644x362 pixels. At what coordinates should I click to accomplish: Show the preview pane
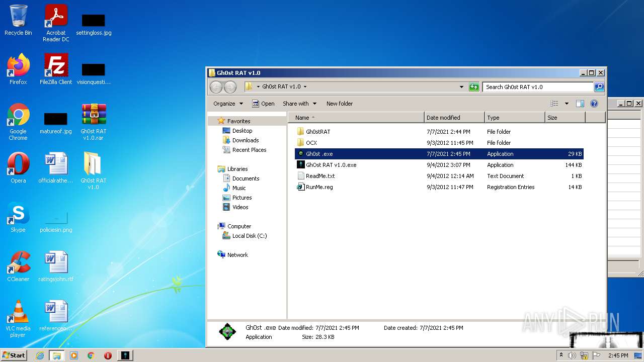tap(580, 104)
